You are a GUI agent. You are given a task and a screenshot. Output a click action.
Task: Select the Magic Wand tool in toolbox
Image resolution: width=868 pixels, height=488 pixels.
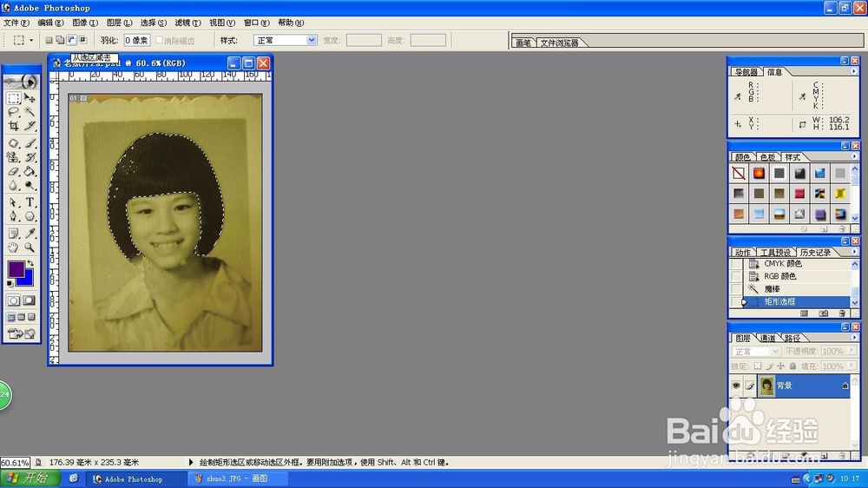(30, 112)
